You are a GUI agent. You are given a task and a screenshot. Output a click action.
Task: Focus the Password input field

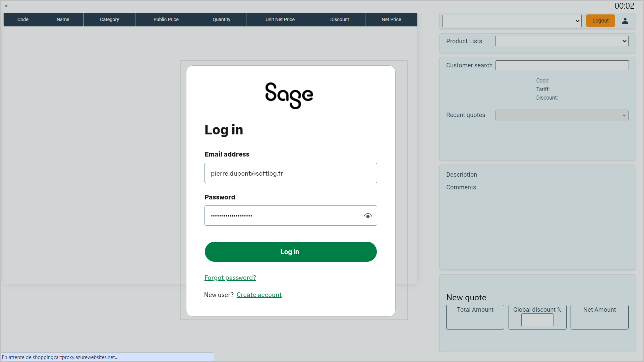pos(291,216)
